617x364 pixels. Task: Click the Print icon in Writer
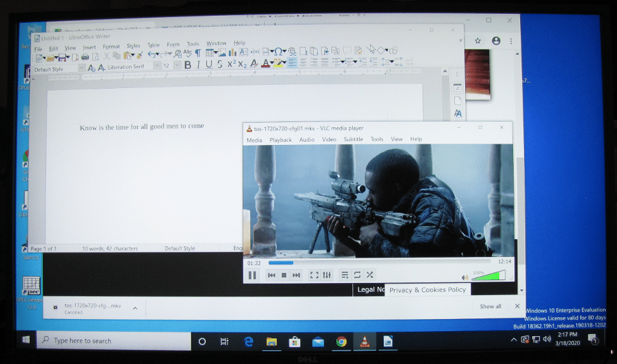tap(85, 58)
